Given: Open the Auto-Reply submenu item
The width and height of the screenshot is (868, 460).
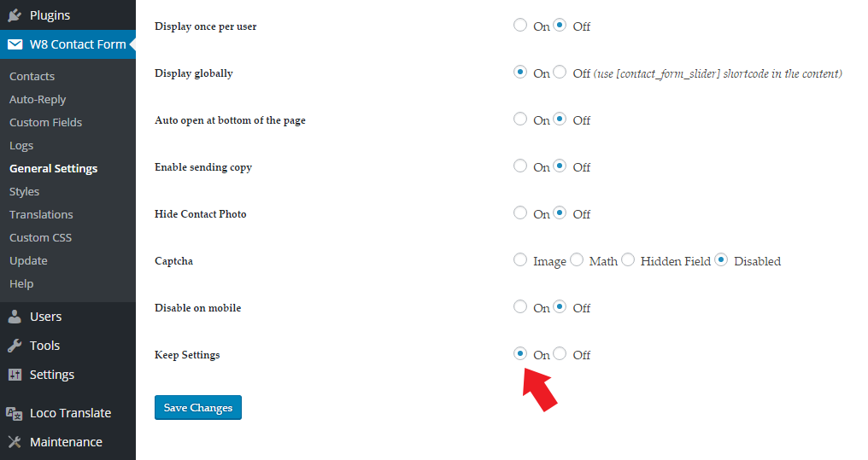Looking at the screenshot, I should point(38,100).
